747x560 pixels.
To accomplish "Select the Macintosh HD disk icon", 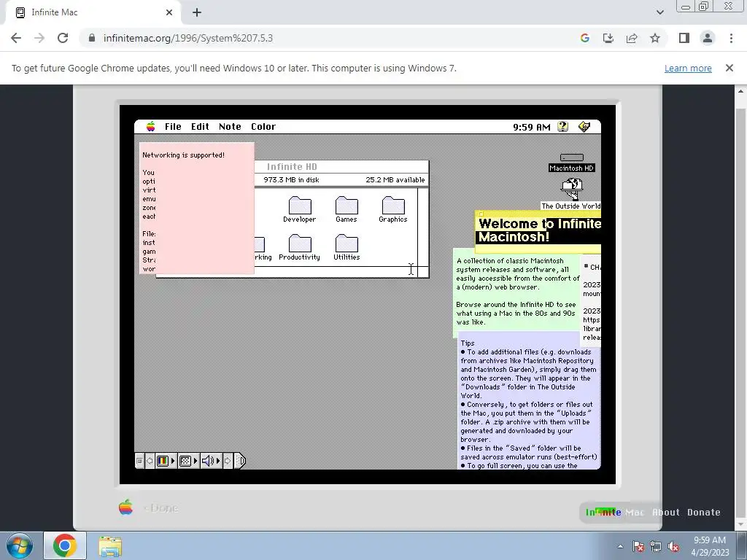I will tap(572, 163).
